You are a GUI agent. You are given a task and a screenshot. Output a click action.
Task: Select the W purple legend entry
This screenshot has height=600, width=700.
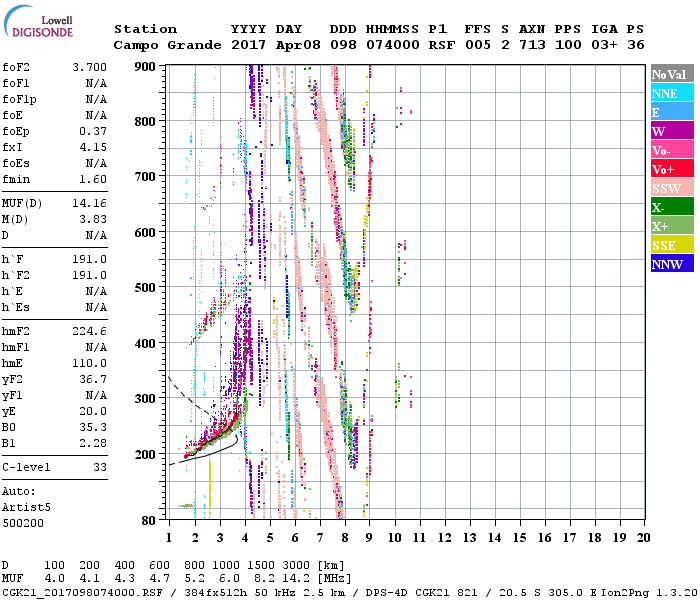pyautogui.click(x=671, y=131)
